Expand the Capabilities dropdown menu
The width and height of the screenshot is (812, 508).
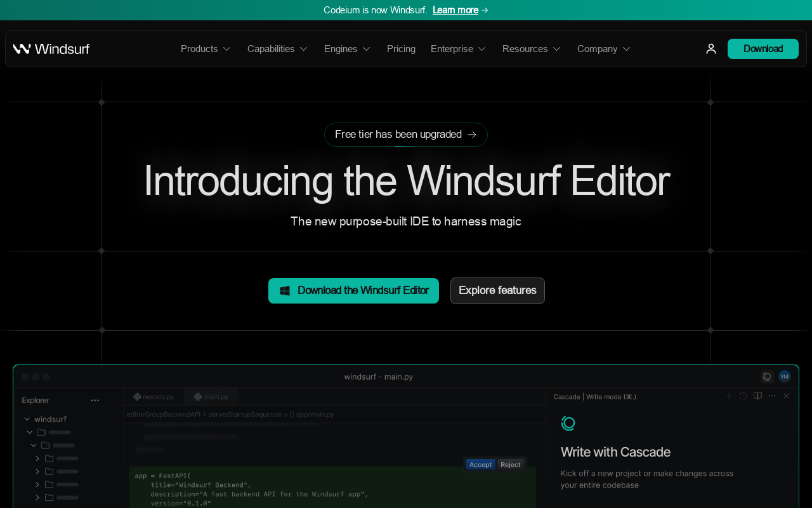[277, 49]
